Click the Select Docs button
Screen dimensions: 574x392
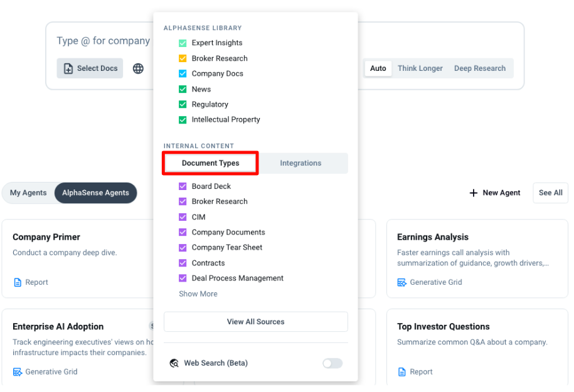90,68
